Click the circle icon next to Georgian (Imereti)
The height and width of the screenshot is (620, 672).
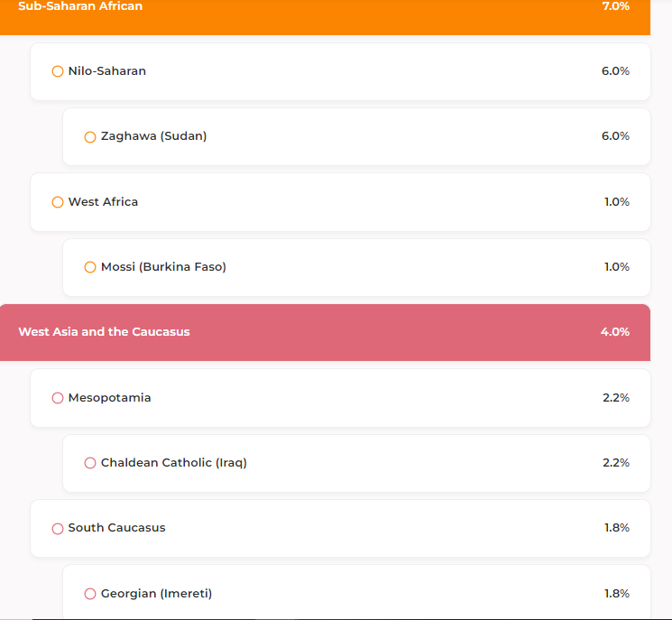[90, 594]
